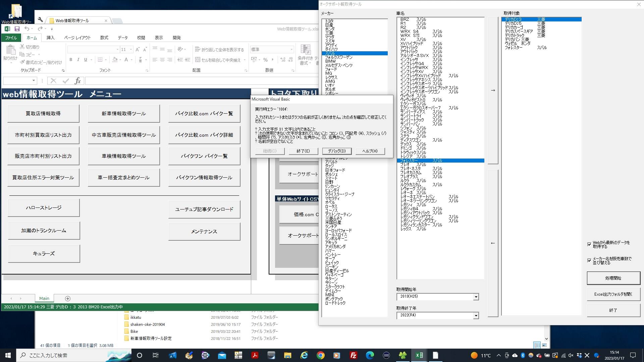Expand the 取得終了年 dropdown
The image size is (644, 362).
click(x=476, y=316)
